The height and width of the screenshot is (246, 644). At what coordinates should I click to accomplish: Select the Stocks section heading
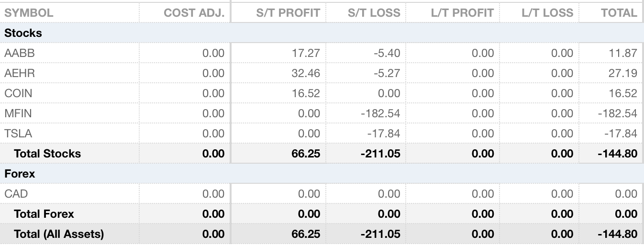(23, 33)
